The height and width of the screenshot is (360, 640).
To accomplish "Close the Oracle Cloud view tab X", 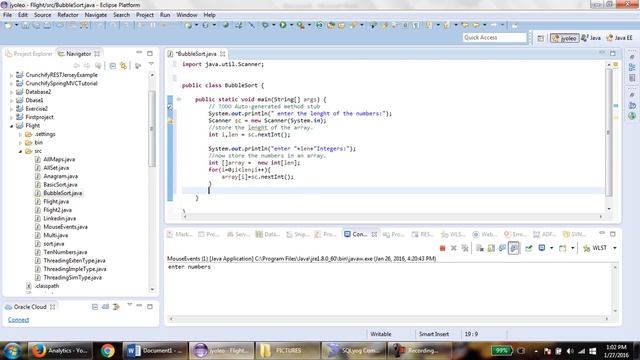I will pos(53,307).
